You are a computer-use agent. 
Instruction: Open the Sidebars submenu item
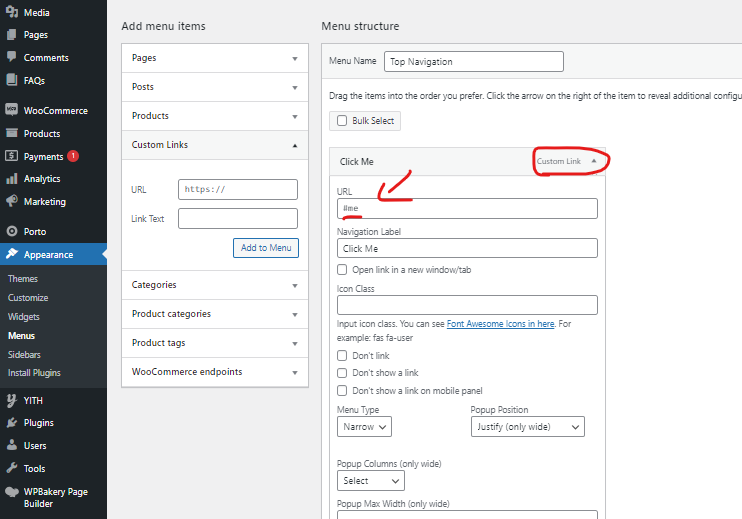[24, 354]
